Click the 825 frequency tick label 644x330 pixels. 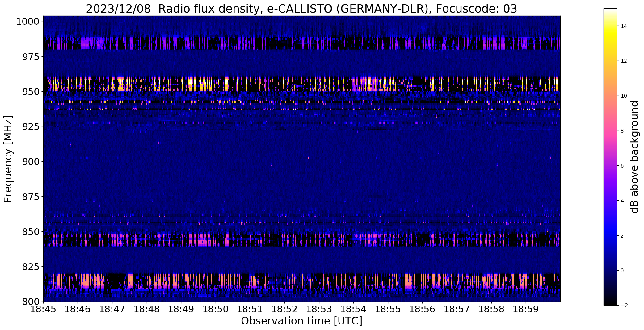click(31, 266)
